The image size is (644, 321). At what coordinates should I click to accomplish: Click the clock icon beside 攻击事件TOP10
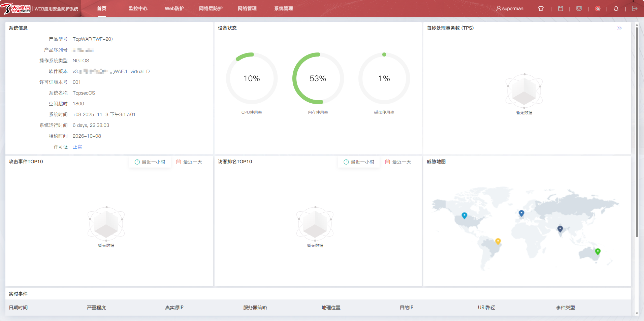[137, 162]
